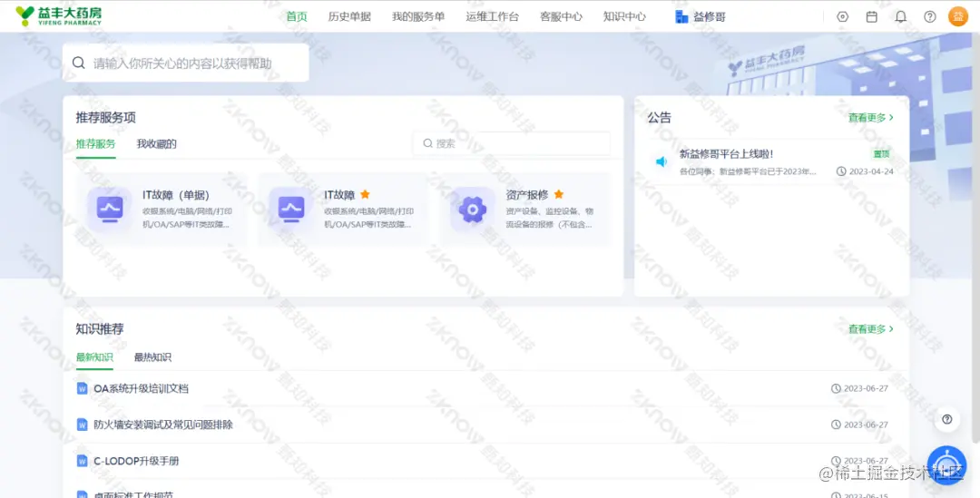Open 知识中心 menu item
This screenshot has height=498, width=980.
624,17
